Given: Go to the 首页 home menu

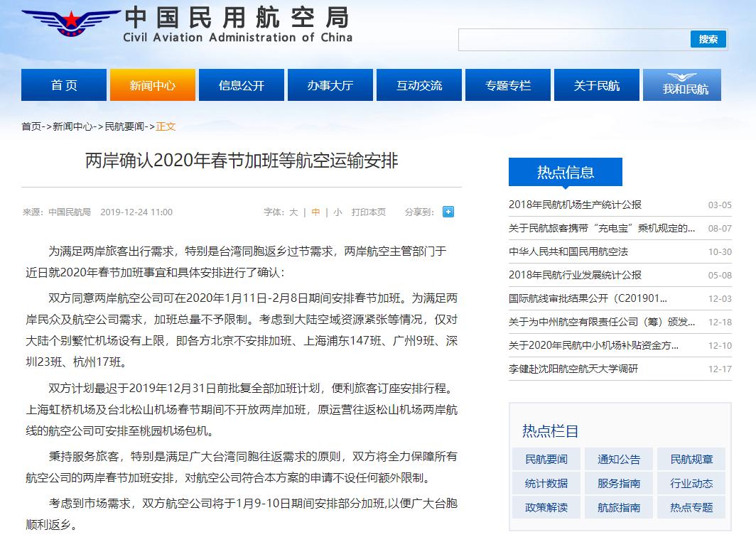Looking at the screenshot, I should pyautogui.click(x=64, y=85).
